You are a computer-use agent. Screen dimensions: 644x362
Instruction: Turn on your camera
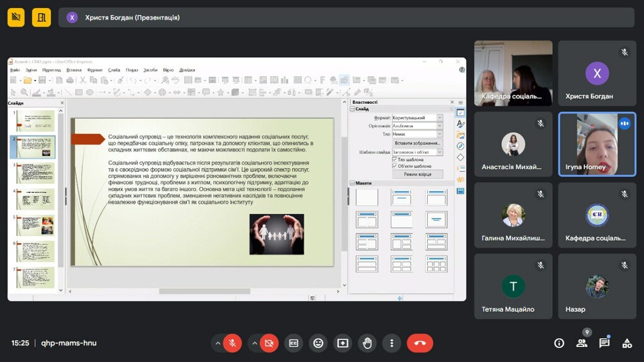click(269, 343)
